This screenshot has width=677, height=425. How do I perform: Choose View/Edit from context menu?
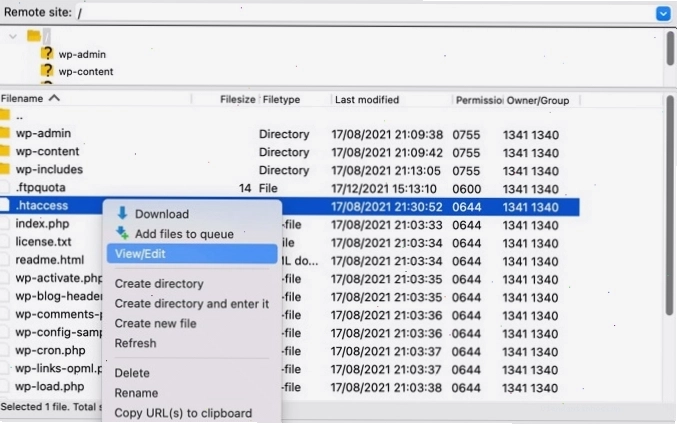(x=192, y=254)
